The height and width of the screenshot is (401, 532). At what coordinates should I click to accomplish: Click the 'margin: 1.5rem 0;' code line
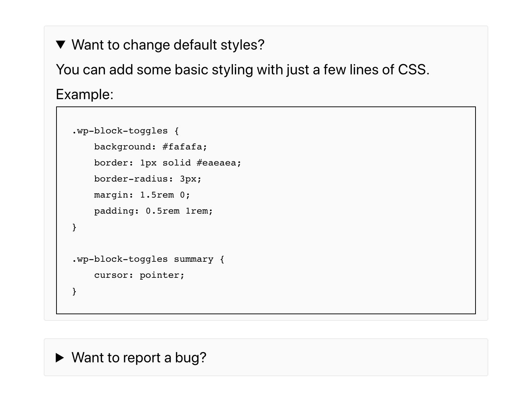(x=142, y=195)
